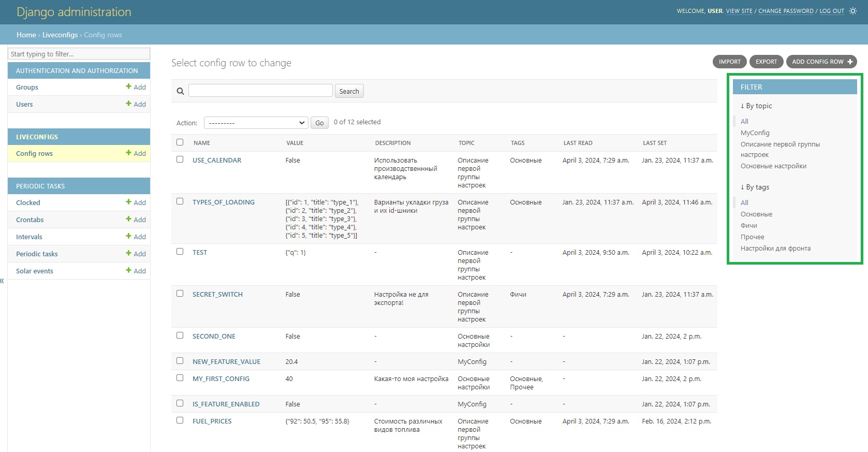
Task: Open the NEW_FEATURE_VALUE config row
Action: (x=226, y=361)
